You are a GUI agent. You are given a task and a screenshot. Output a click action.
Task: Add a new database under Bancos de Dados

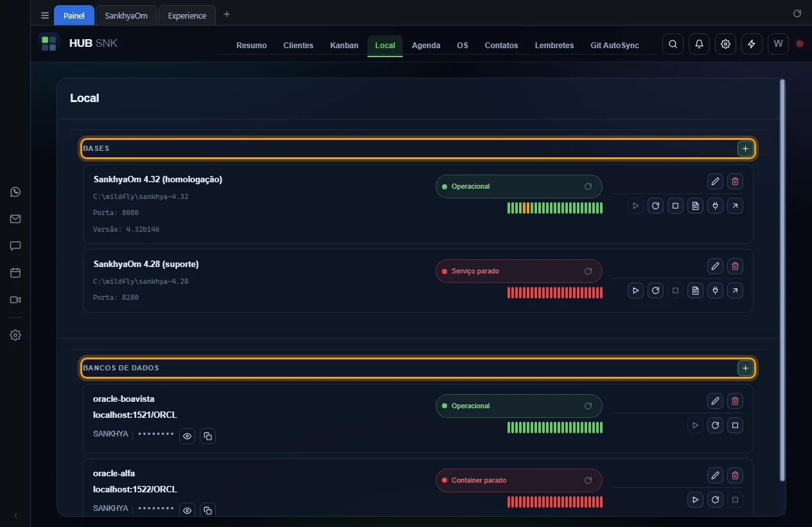(745, 368)
